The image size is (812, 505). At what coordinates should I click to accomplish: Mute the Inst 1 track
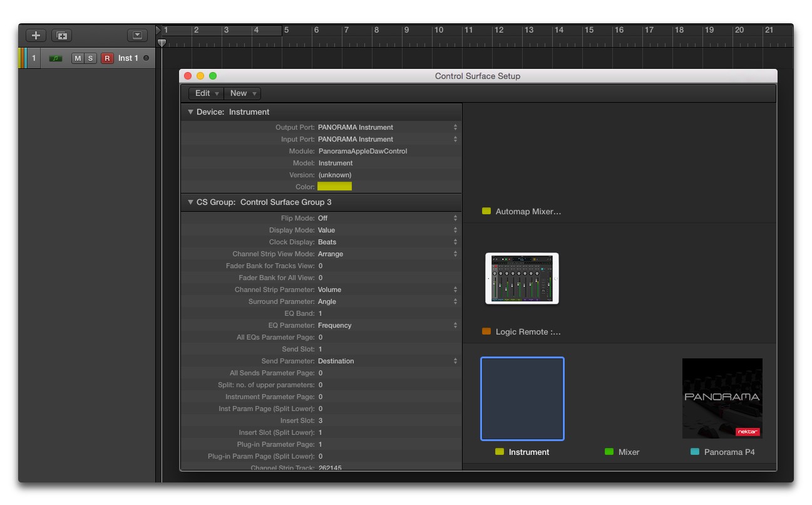[x=78, y=58]
